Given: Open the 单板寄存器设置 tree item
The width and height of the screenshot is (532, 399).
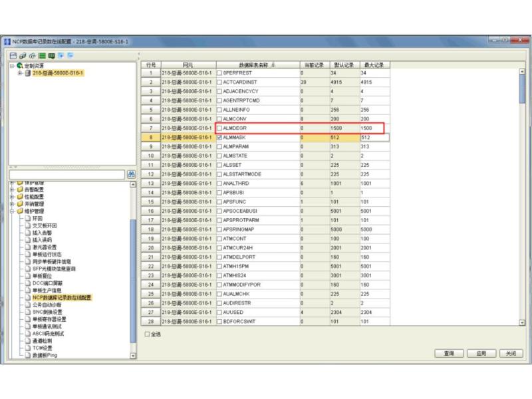Looking at the screenshot, I should pyautogui.click(x=49, y=319).
